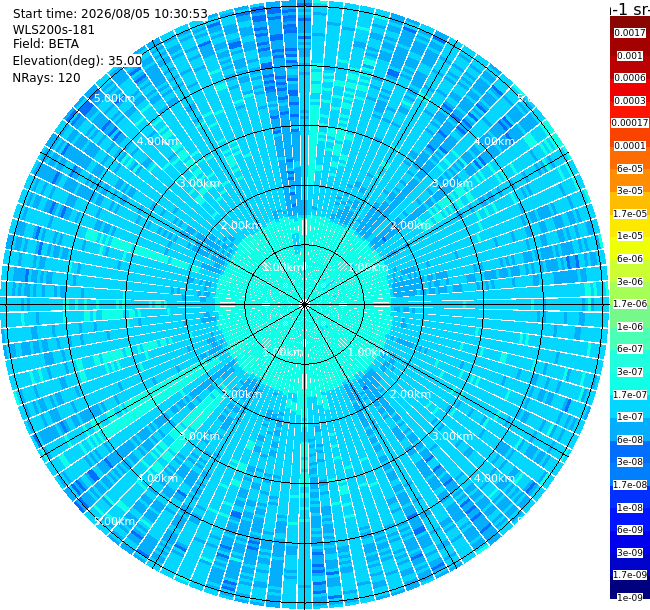Click the lower-right 4.00km range label
The height and width of the screenshot is (610, 650).
(x=494, y=478)
